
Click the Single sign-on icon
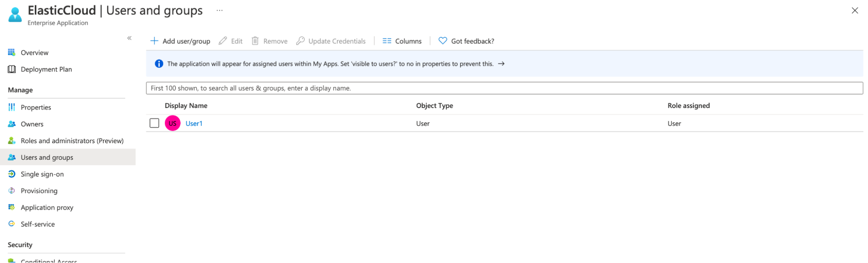(x=12, y=174)
